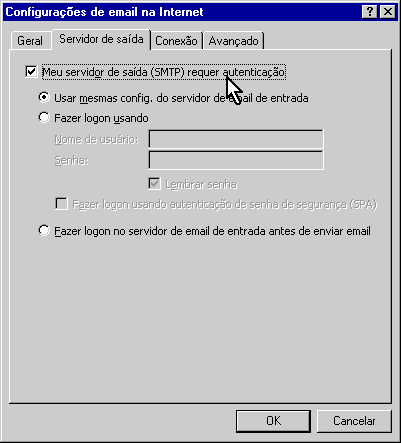Toggle the Lembrar senha checkbox
This screenshot has height=443, width=401.
coord(154,184)
